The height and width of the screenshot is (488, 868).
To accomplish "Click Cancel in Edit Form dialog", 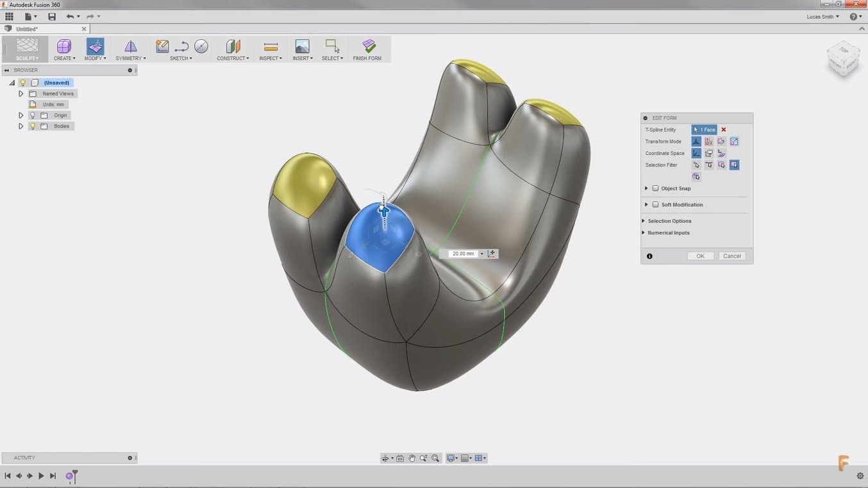I will [x=731, y=256].
